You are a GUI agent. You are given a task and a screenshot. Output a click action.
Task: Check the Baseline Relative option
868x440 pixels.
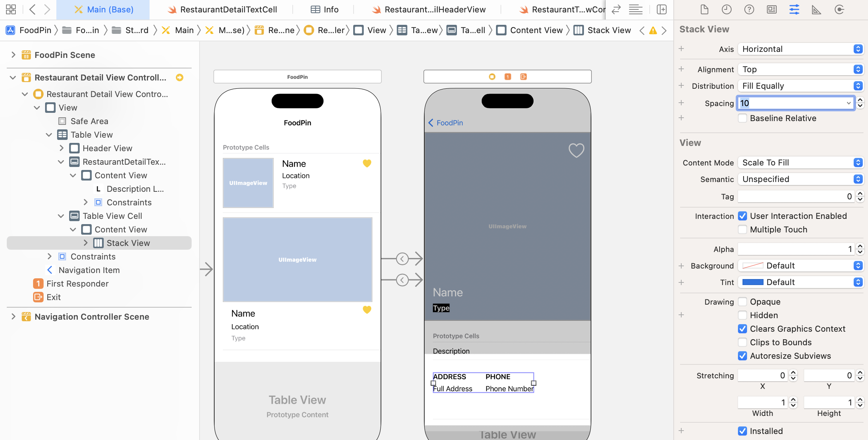click(742, 118)
